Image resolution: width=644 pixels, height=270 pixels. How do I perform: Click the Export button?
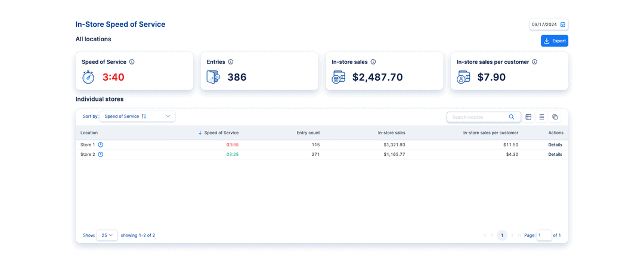(x=554, y=41)
